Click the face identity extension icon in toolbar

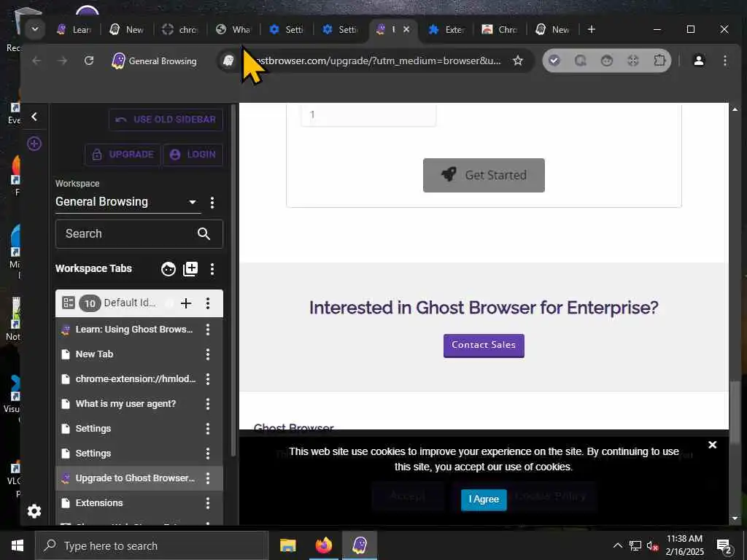[607, 61]
